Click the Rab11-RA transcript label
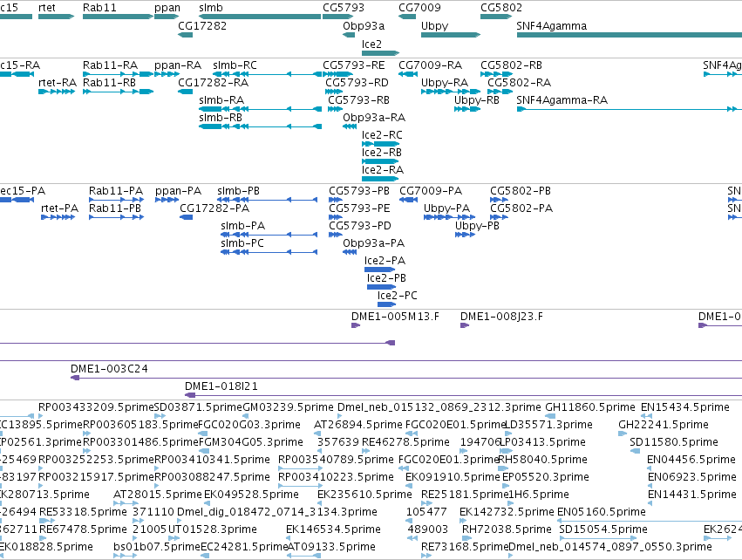Screen dimensions: 742x560 (x=110, y=65)
